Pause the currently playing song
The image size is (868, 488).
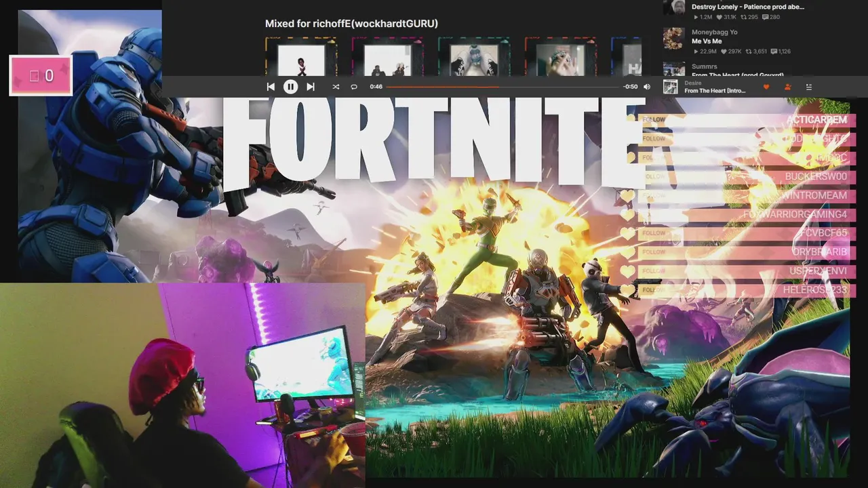(290, 87)
